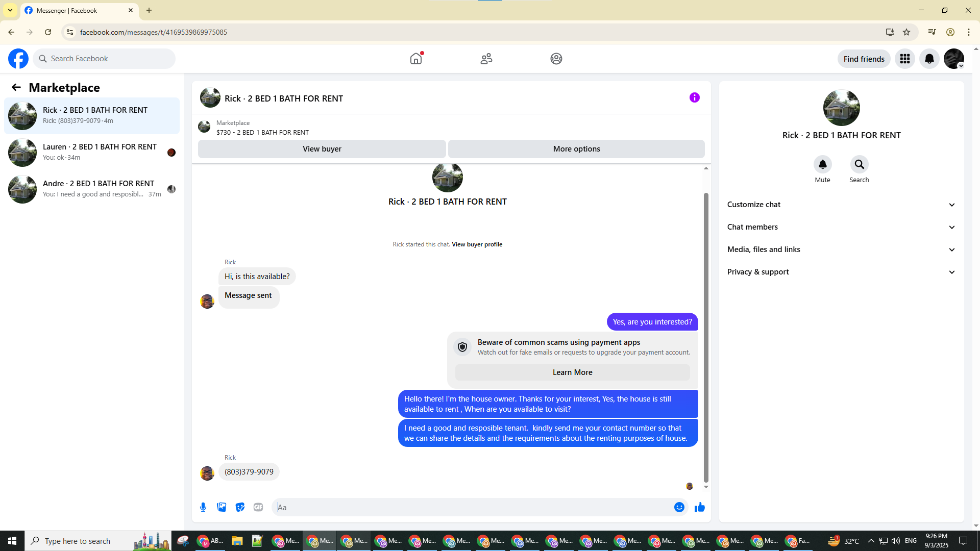Image resolution: width=980 pixels, height=551 pixels.
Task: Go back using Marketplace back arrow
Action: coord(16,87)
